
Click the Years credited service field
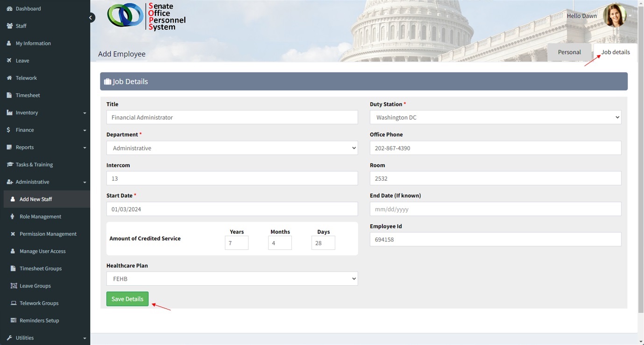click(x=236, y=243)
